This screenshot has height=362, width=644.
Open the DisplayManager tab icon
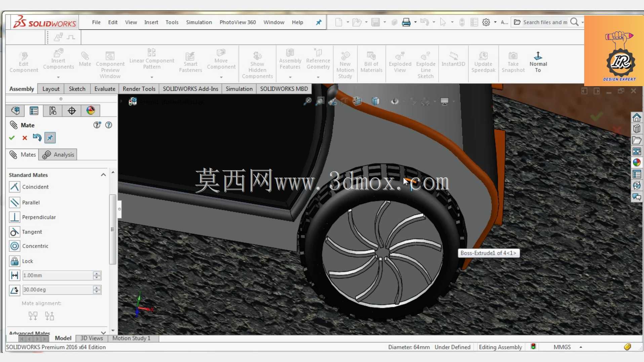[x=90, y=110]
